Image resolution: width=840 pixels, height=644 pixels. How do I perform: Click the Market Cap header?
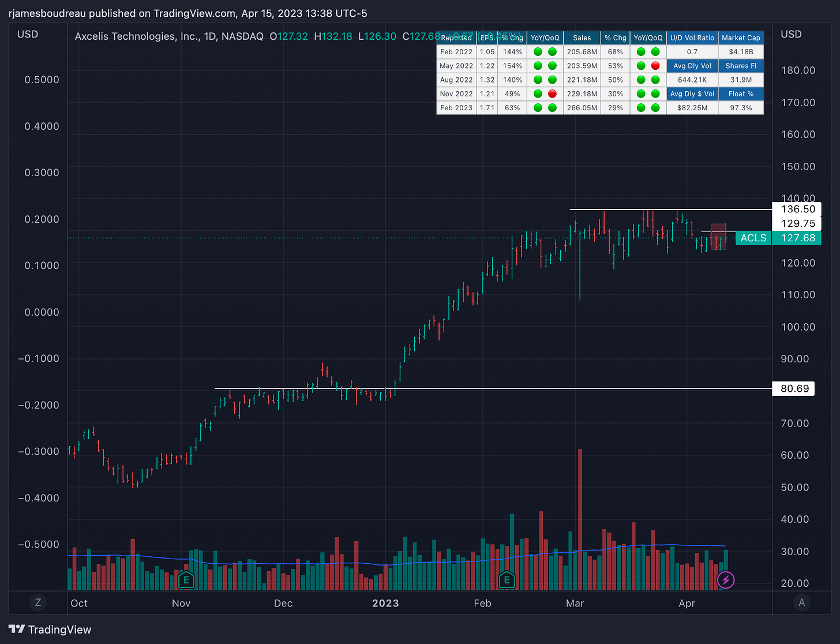[741, 38]
